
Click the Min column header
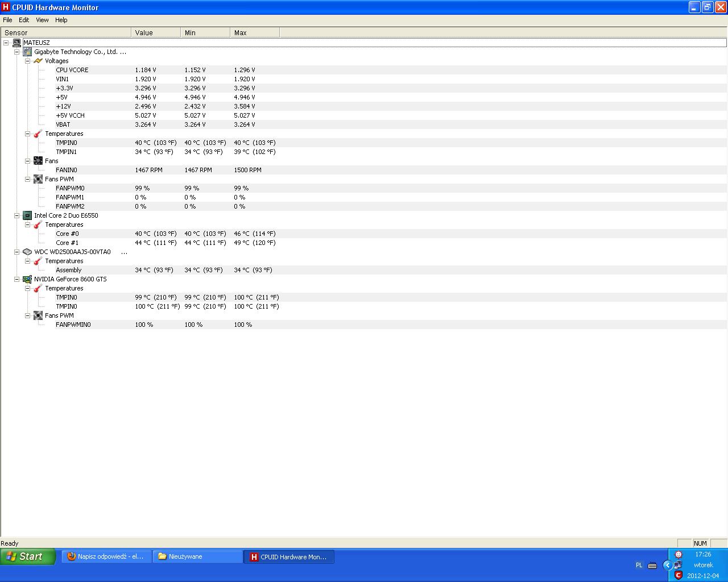(x=205, y=33)
